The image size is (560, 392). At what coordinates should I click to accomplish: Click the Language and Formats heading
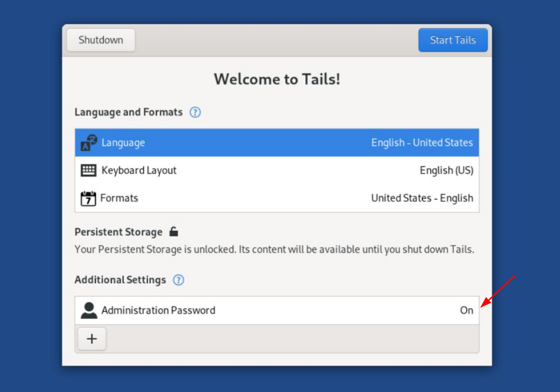tap(129, 112)
